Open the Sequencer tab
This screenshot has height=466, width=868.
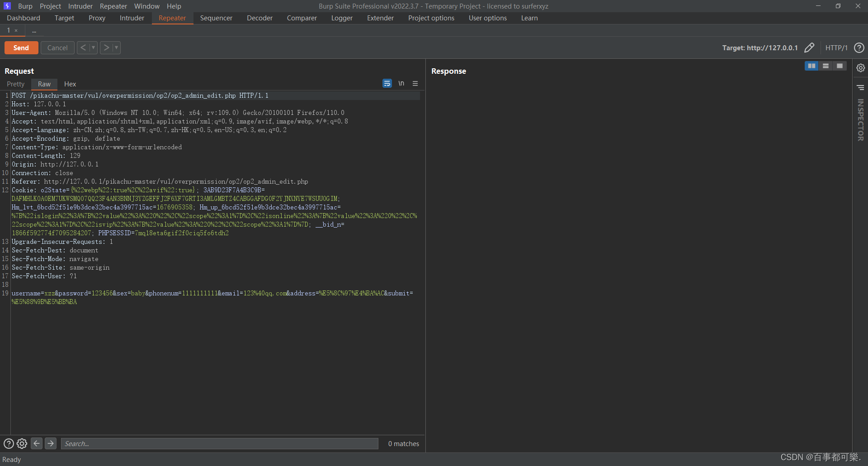[x=216, y=18]
